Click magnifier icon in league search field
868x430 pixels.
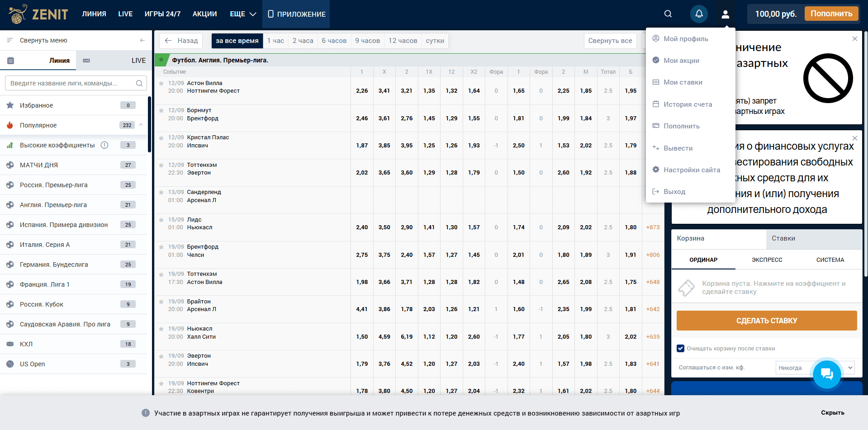[x=139, y=83]
